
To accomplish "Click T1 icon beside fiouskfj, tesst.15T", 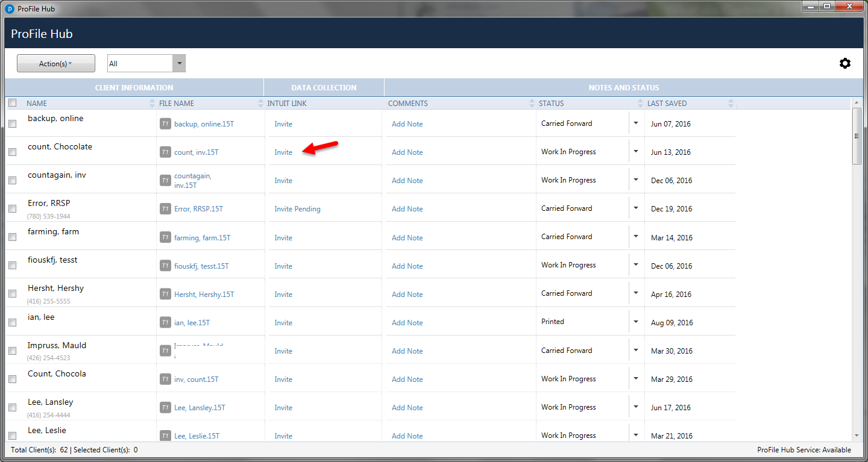I will (165, 266).
